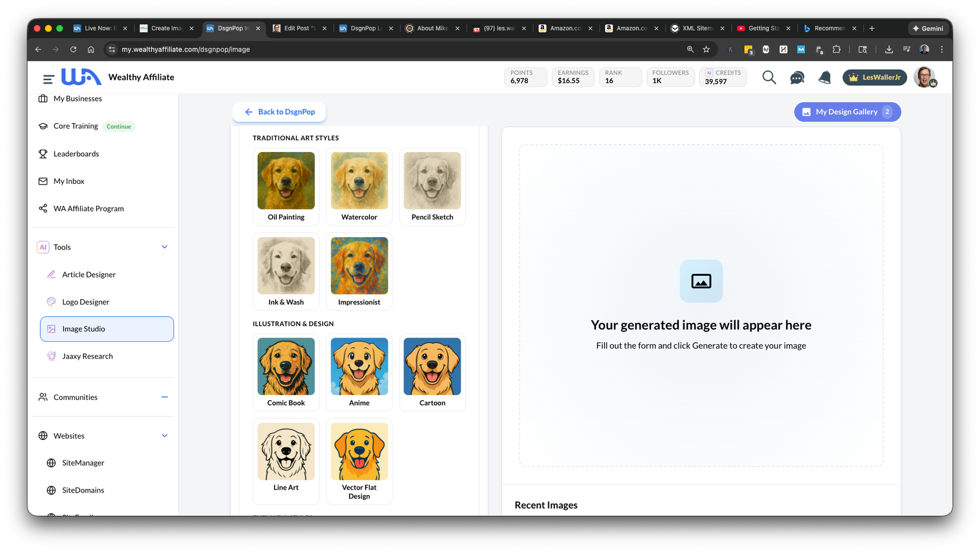This screenshot has width=980, height=552.
Task: Reload the page in the browser
Action: click(73, 50)
